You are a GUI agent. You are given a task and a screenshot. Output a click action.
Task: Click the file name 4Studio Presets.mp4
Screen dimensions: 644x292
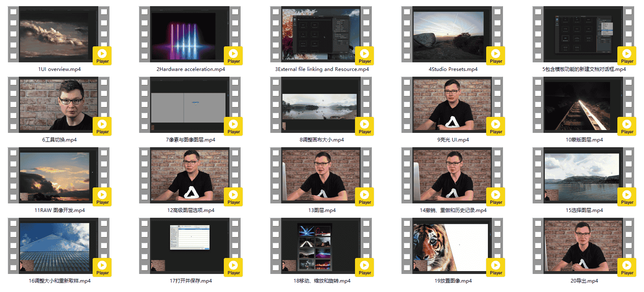pos(453,69)
